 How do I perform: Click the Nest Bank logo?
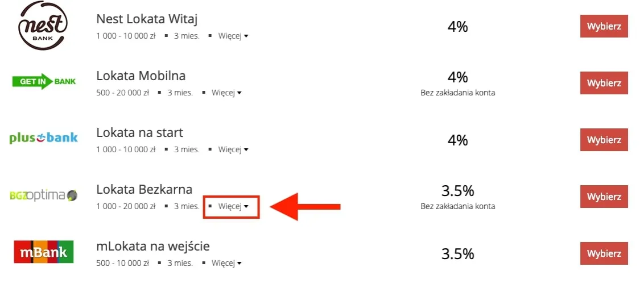[43, 26]
